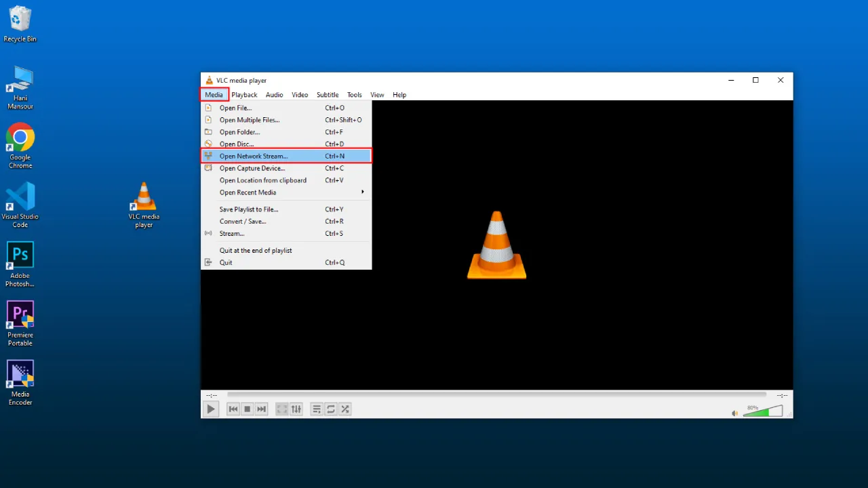868x488 pixels.
Task: Toggle the loop mode button
Action: click(331, 409)
